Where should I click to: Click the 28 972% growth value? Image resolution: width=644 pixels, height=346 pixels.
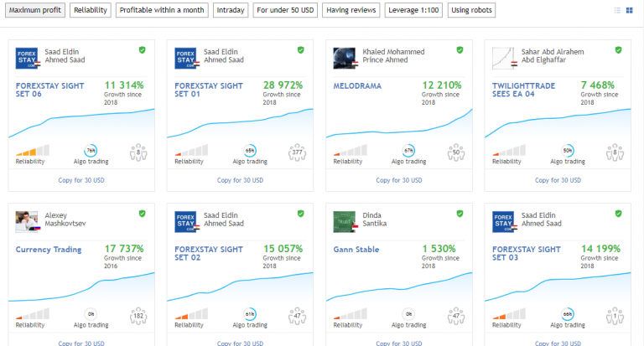(x=283, y=85)
